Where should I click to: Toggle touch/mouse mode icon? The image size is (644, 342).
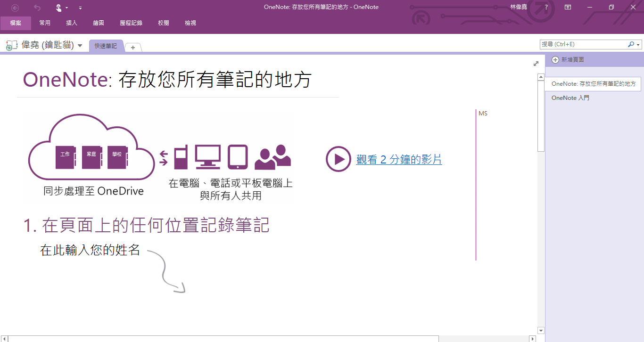coord(59,8)
